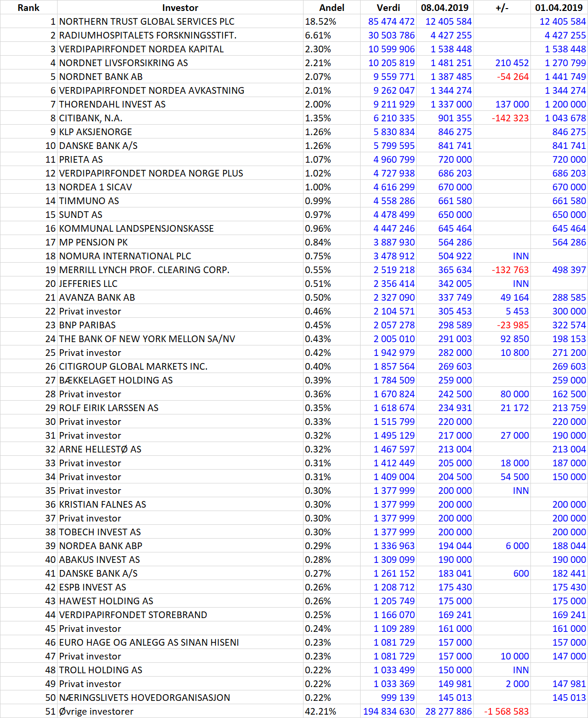Image resolution: width=588 pixels, height=718 pixels.
Task: Select MP PENSJON PK cell
Action: click(180, 242)
